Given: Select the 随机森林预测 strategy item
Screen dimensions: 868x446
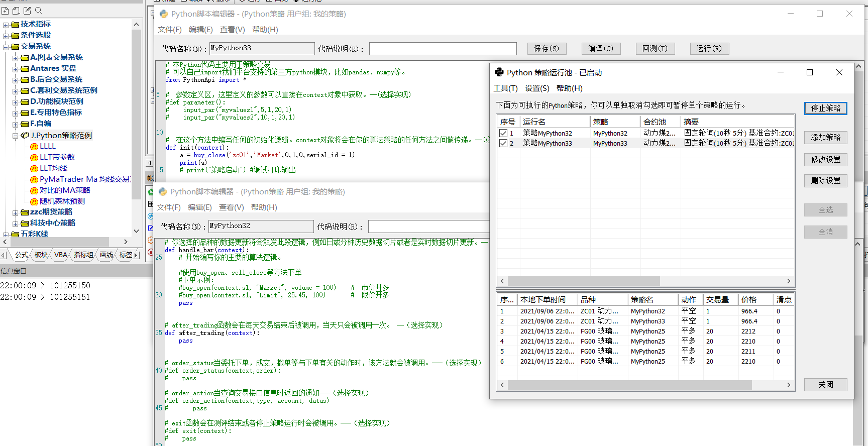Looking at the screenshot, I should tap(62, 201).
